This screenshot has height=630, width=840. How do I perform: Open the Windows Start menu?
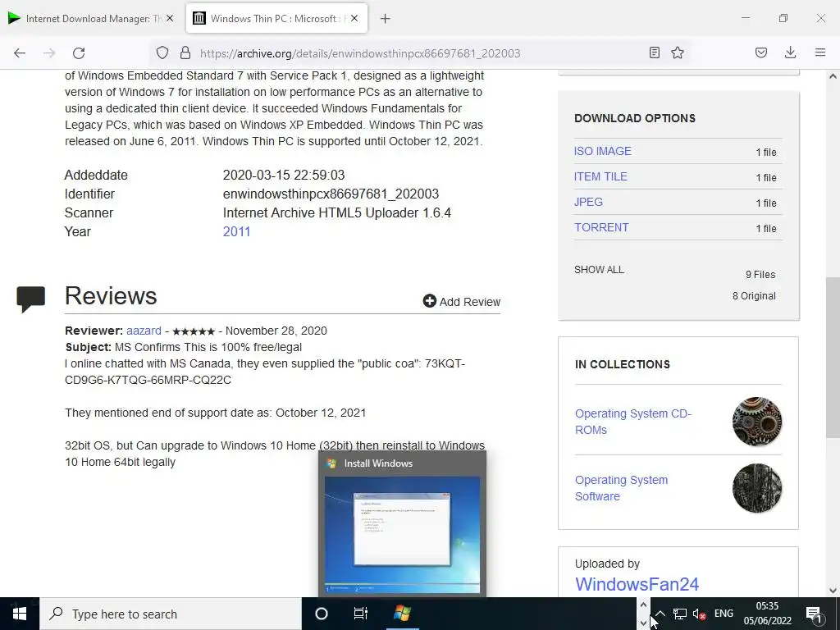[x=20, y=614]
